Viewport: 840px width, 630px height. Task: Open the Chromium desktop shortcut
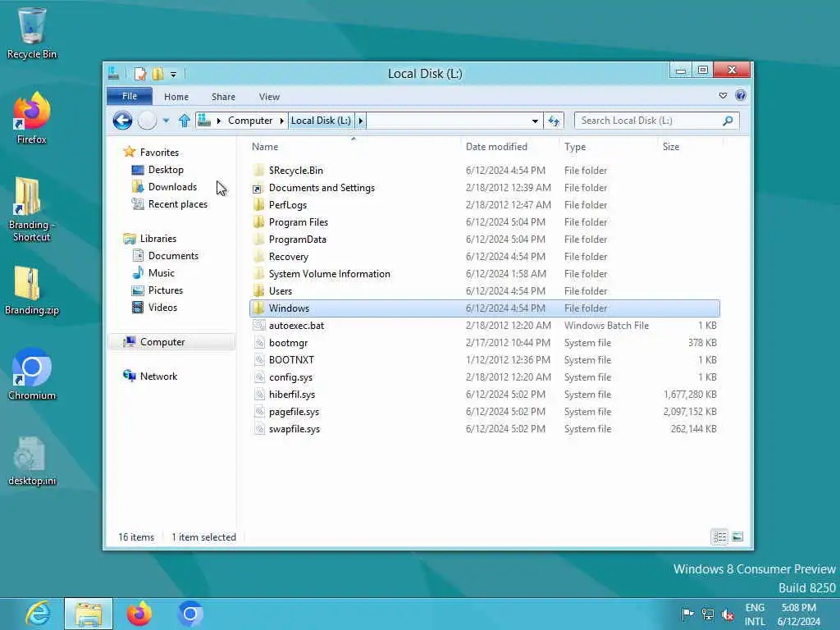click(32, 374)
